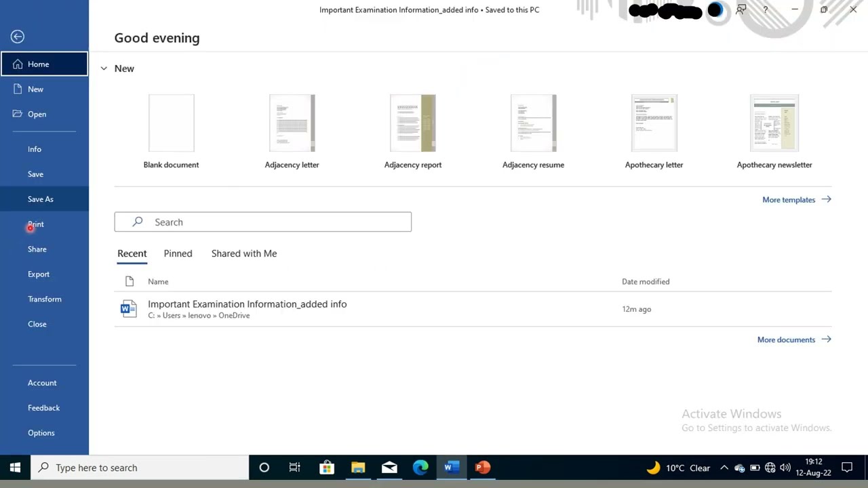Choose the Apothecary letter template

(654, 131)
